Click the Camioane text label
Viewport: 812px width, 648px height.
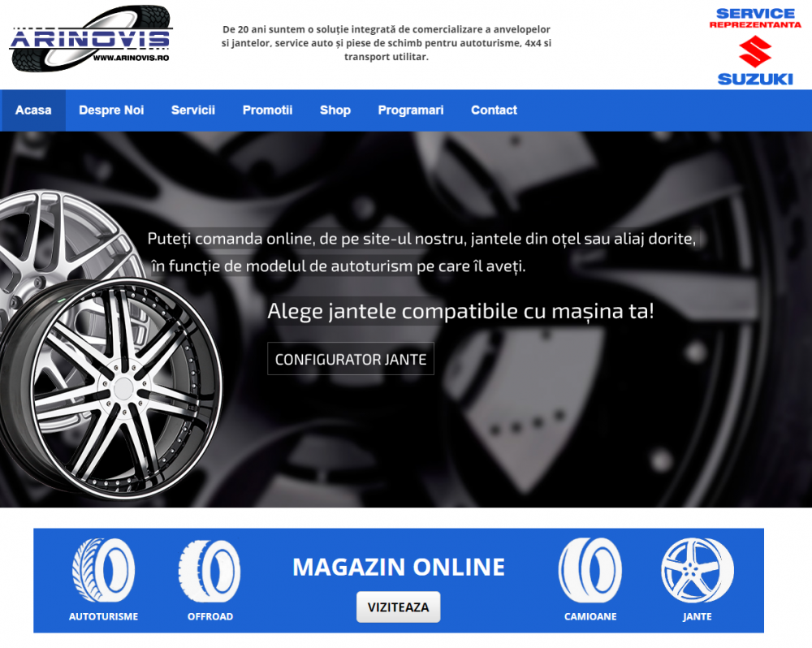coord(590,616)
